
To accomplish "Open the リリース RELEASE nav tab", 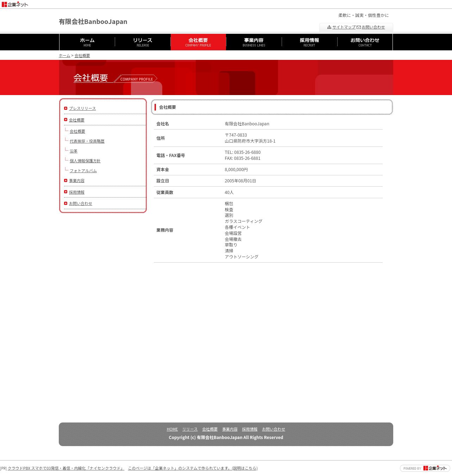I will click(x=143, y=42).
